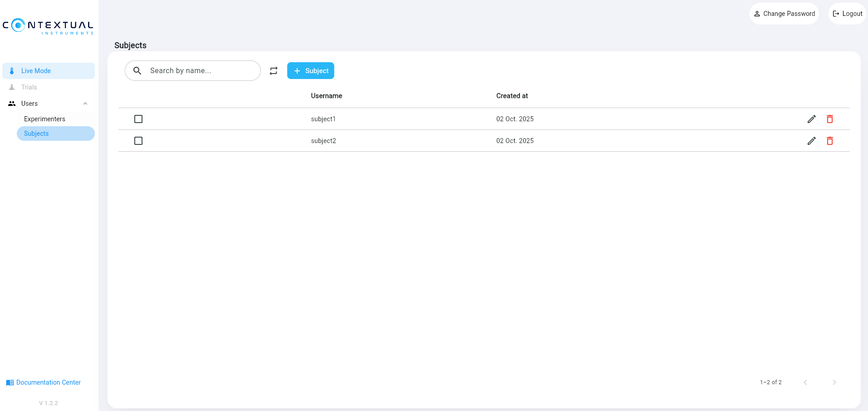The width and height of the screenshot is (868, 411).
Task: Click the Change Password button
Action: tap(784, 14)
